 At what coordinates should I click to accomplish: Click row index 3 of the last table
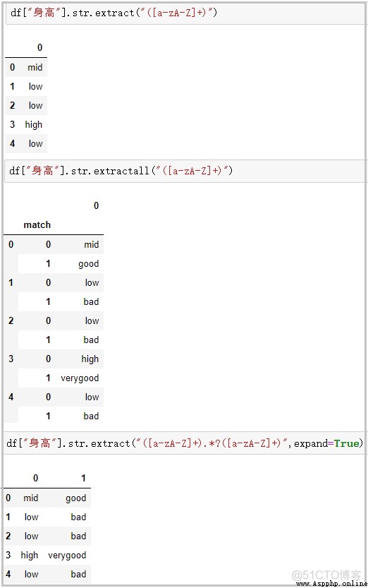pos(8,555)
